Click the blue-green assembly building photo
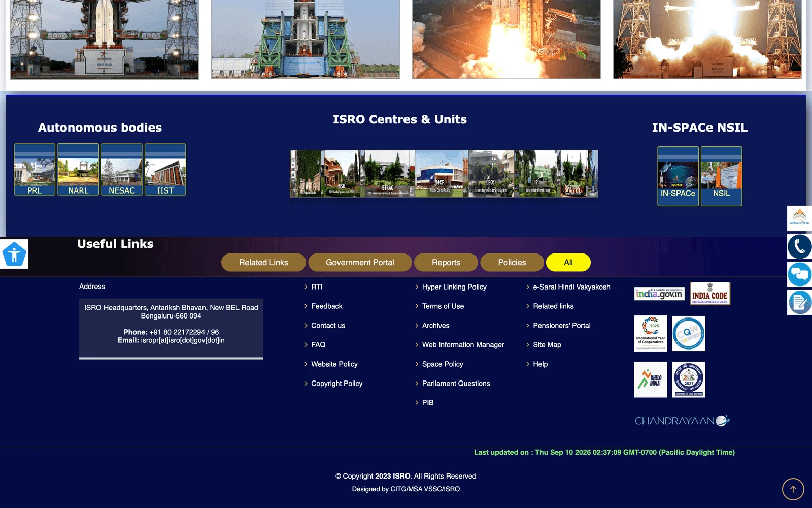 point(306,39)
